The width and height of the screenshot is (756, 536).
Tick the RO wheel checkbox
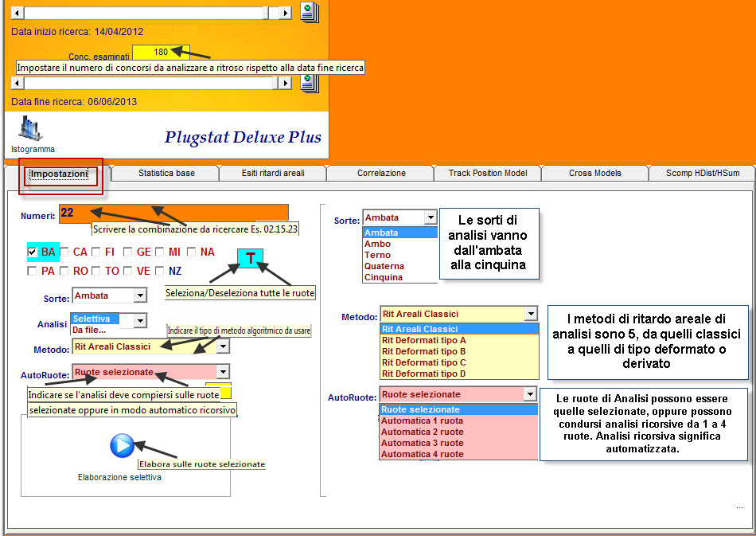coord(64,271)
